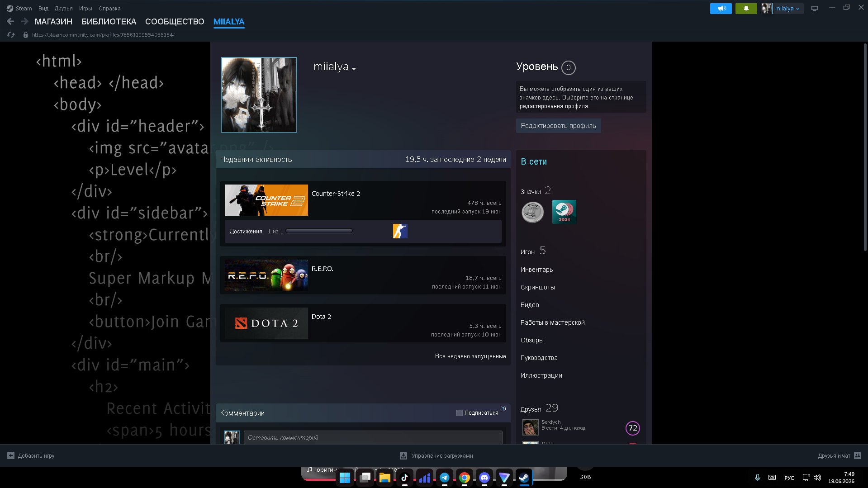The image size is (868, 488).
Task: Tick the Подписаться checkbox
Action: coord(459,413)
